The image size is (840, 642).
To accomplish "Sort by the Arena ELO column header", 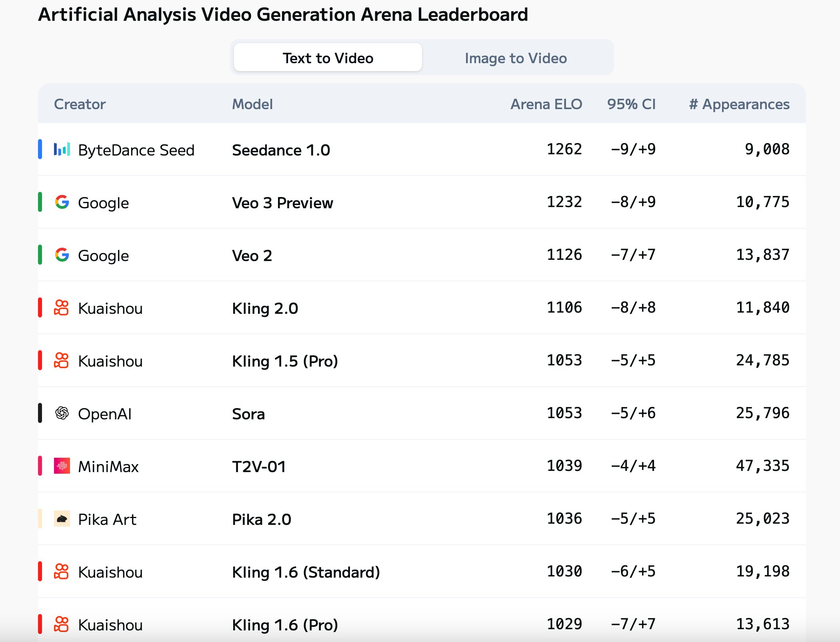I will pyautogui.click(x=546, y=104).
